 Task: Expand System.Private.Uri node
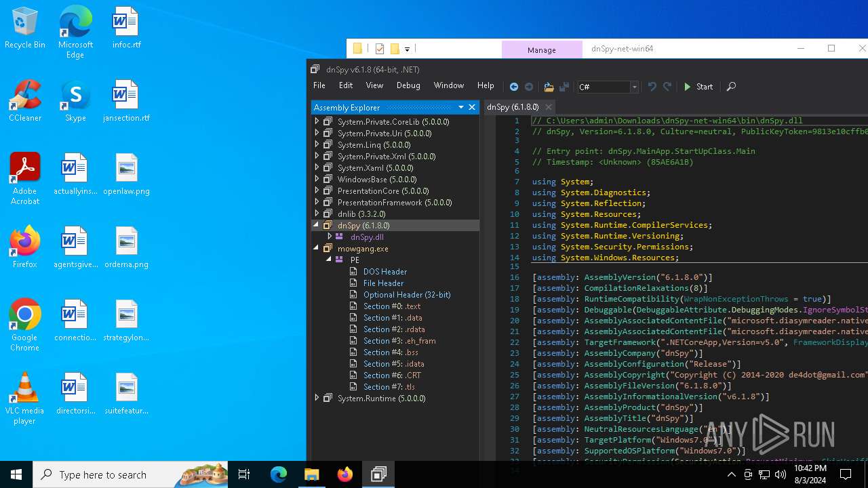pyautogui.click(x=317, y=134)
